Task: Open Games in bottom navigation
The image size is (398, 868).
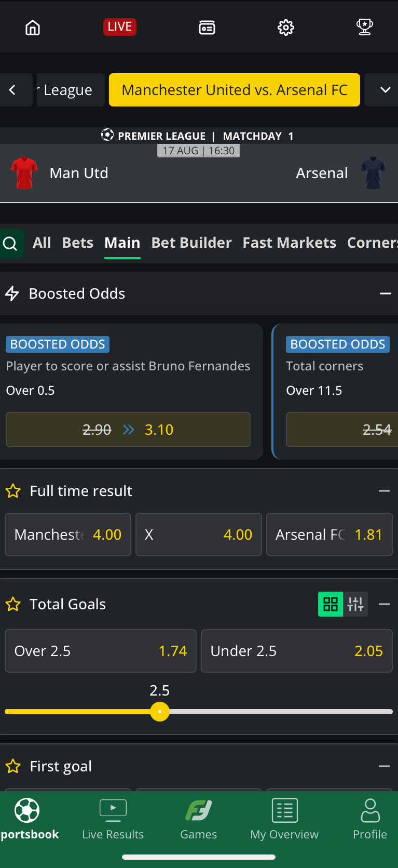Action: (x=199, y=820)
